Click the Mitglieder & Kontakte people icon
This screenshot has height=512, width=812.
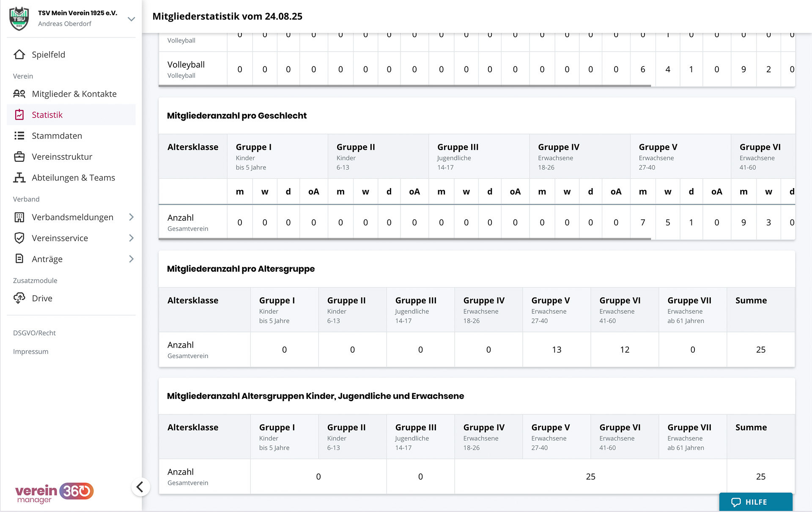pos(19,94)
